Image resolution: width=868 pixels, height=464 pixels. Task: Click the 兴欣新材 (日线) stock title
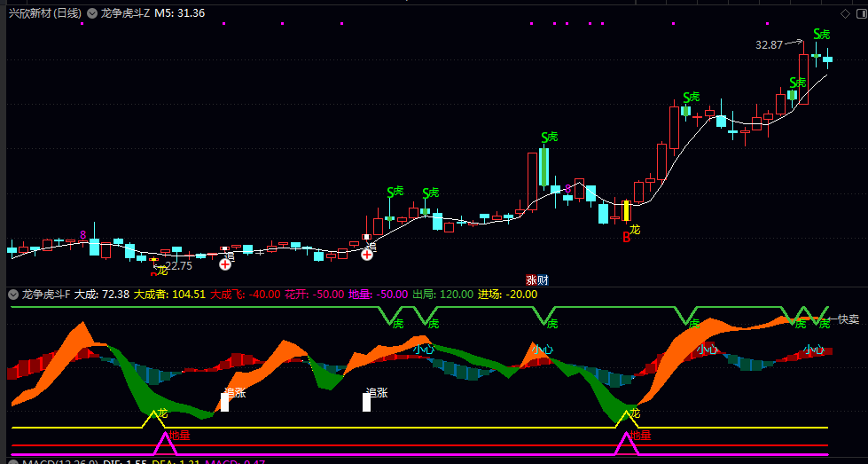[x=44, y=13]
